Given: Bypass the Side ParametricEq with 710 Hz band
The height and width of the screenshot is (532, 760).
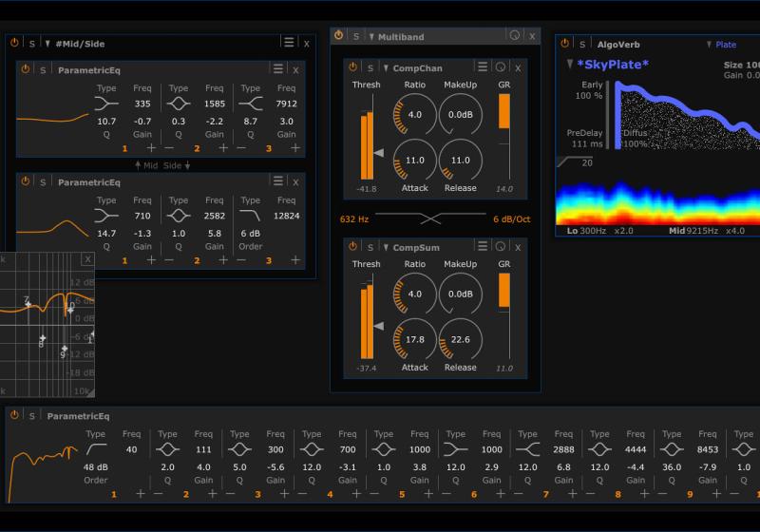Looking at the screenshot, I should click(x=26, y=181).
